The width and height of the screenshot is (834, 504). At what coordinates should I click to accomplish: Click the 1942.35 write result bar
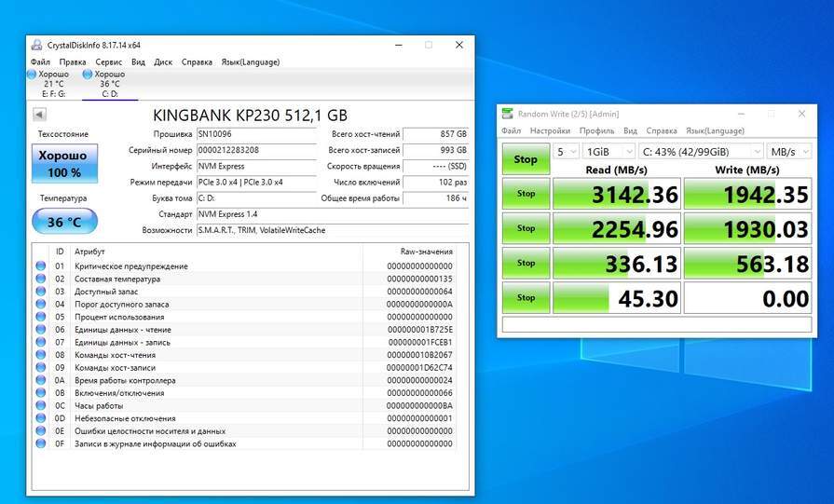[x=747, y=194]
